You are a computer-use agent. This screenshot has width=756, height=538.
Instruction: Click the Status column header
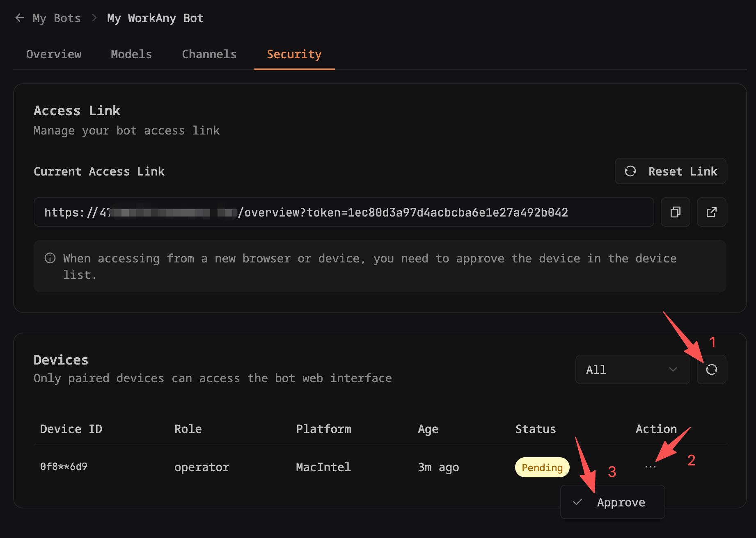(535, 429)
